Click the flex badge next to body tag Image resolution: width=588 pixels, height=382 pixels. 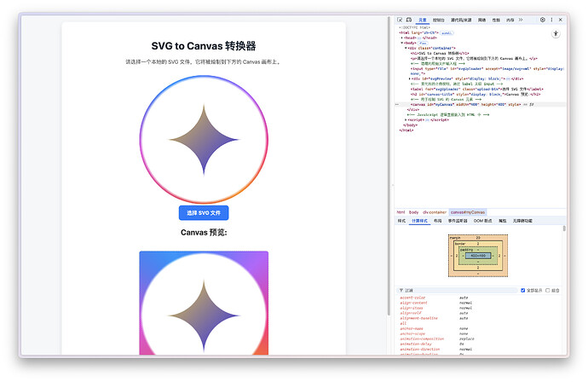423,43
